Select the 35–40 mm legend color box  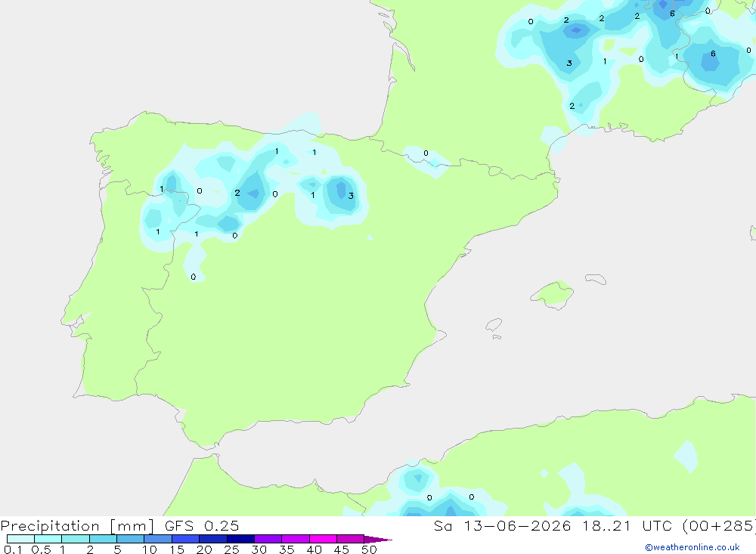click(x=296, y=539)
